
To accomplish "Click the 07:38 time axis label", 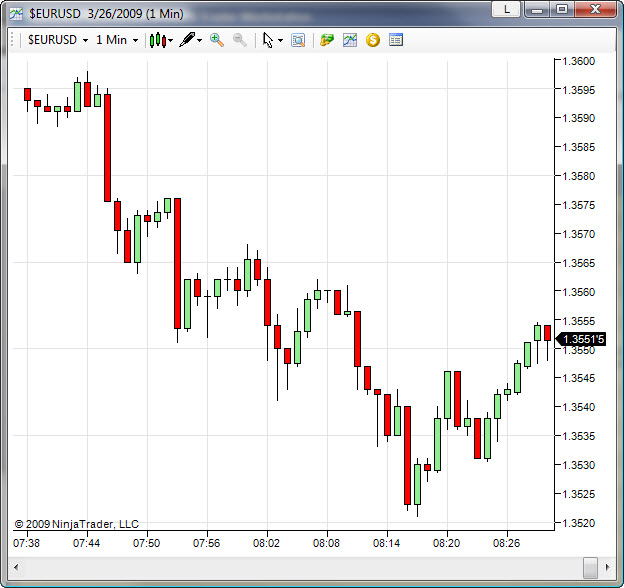I will [27, 543].
